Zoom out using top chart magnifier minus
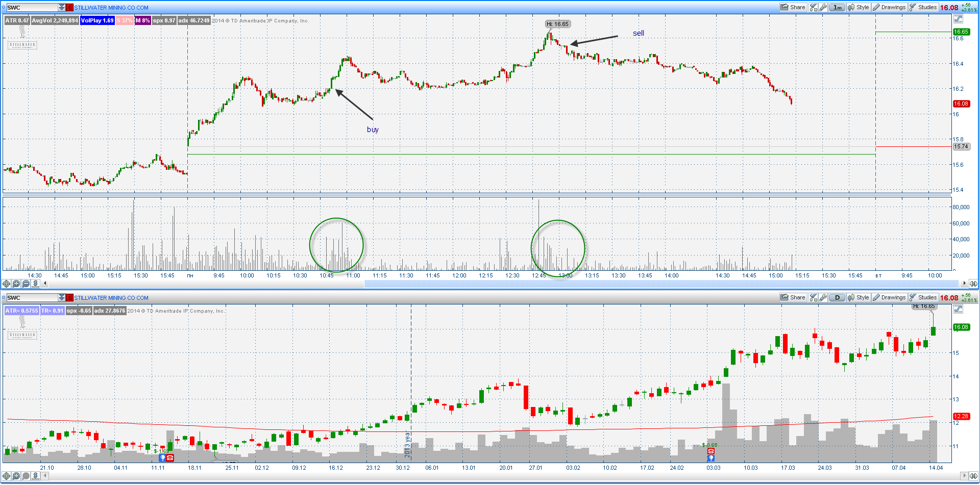 [26, 284]
